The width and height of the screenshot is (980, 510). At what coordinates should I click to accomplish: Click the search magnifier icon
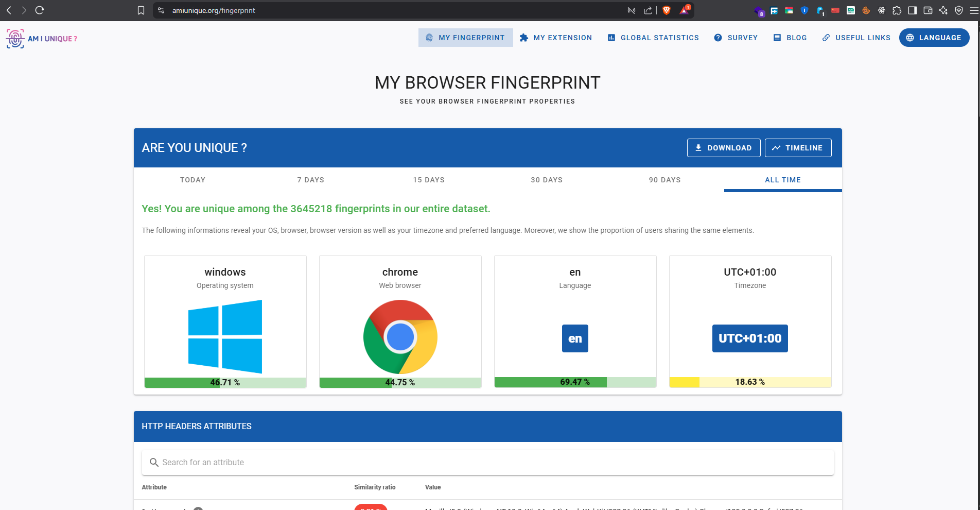[x=153, y=463]
